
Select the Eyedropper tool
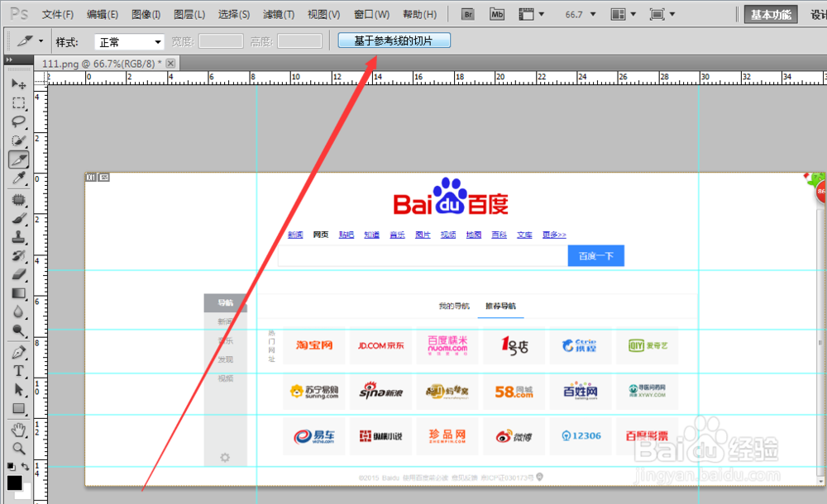coord(18,178)
